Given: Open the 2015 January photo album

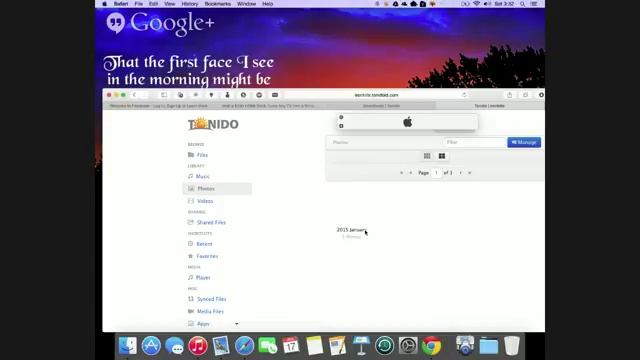Looking at the screenshot, I should (x=351, y=230).
